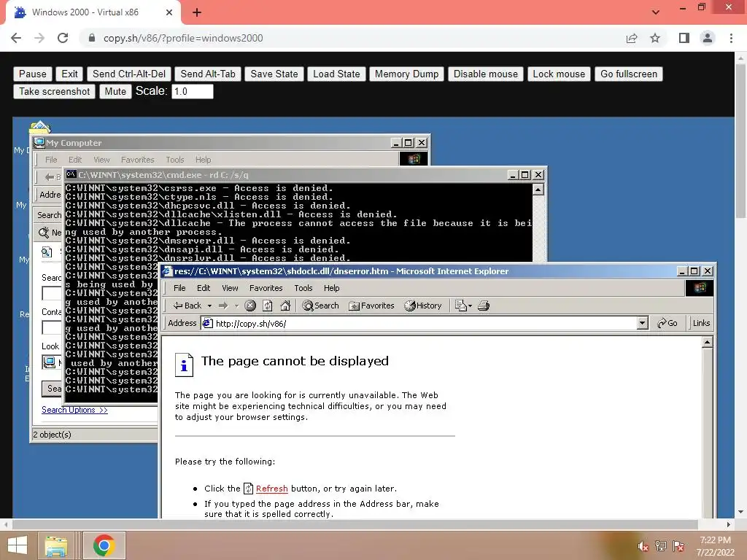747x560 pixels.
Task: Click the Home icon in IE toolbar
Action: tap(285, 306)
